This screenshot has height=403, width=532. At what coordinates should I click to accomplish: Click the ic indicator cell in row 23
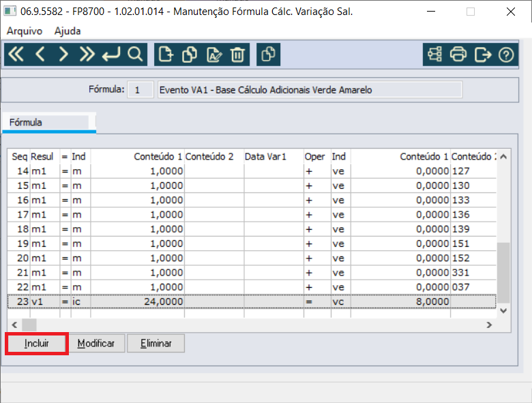click(x=80, y=301)
